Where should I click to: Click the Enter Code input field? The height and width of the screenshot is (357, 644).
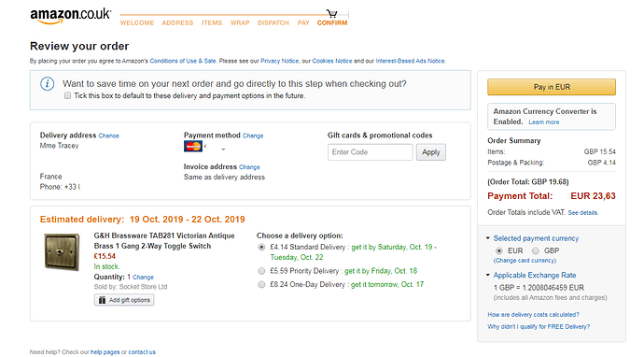(370, 152)
